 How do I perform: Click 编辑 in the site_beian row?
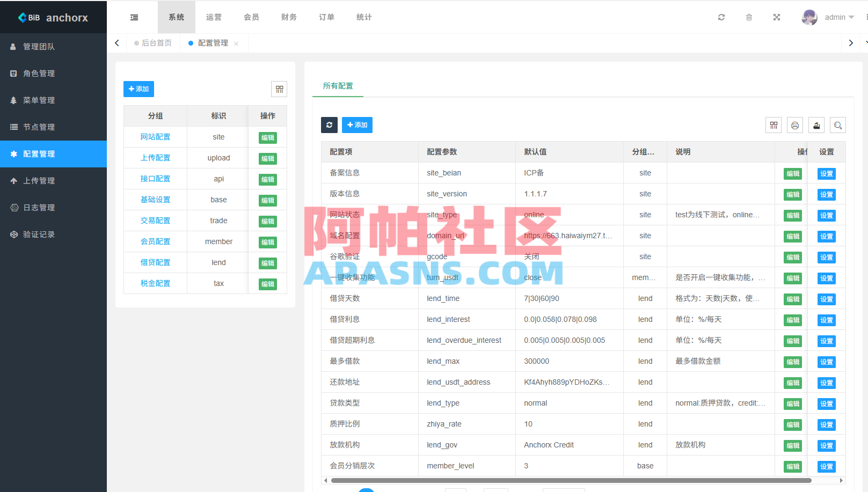793,173
